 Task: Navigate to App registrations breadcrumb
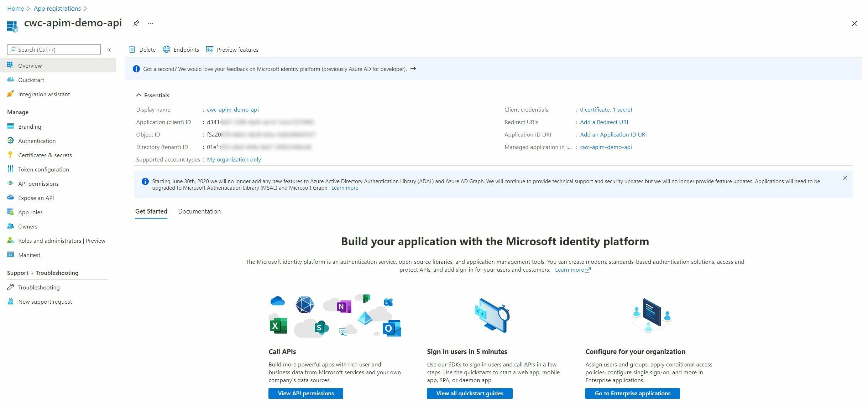57,8
